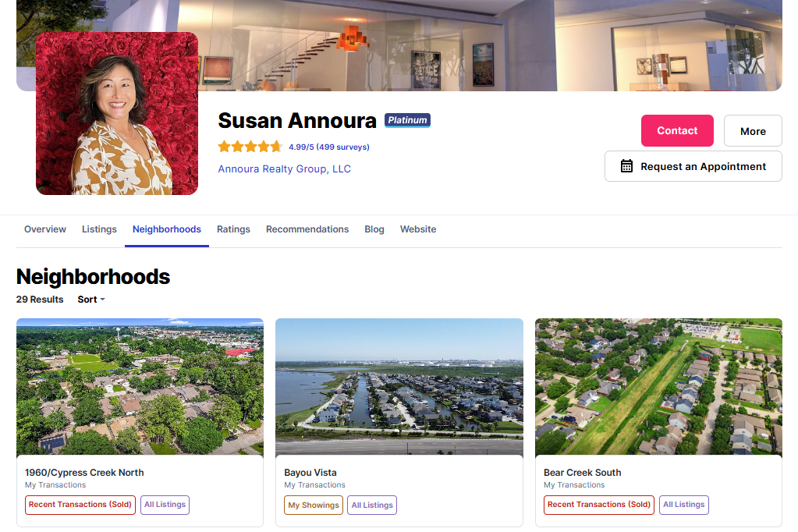This screenshot has height=532, width=798.
Task: Select the Website tab
Action: click(x=418, y=229)
